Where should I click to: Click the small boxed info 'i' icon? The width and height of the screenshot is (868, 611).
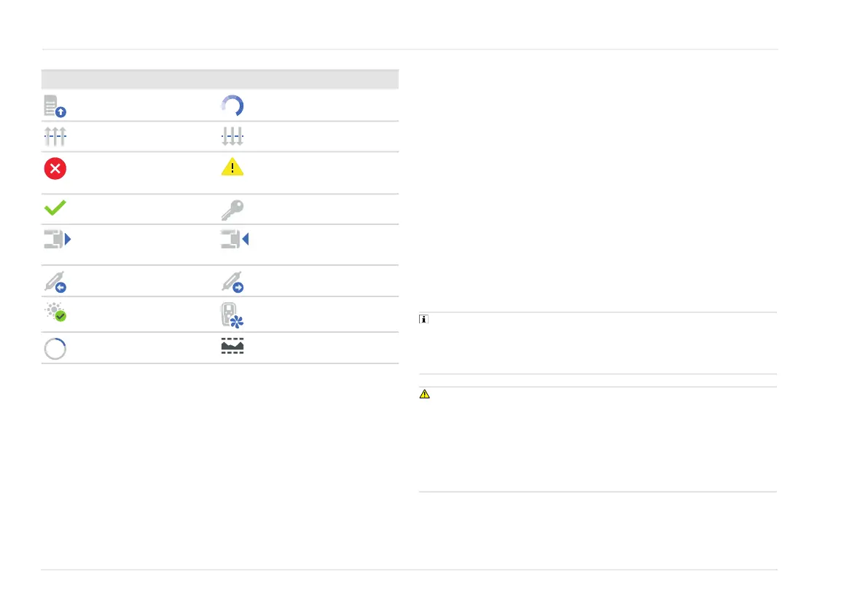pos(424,320)
